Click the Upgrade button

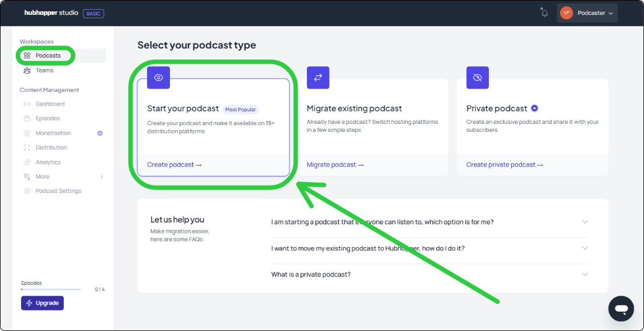(x=42, y=303)
